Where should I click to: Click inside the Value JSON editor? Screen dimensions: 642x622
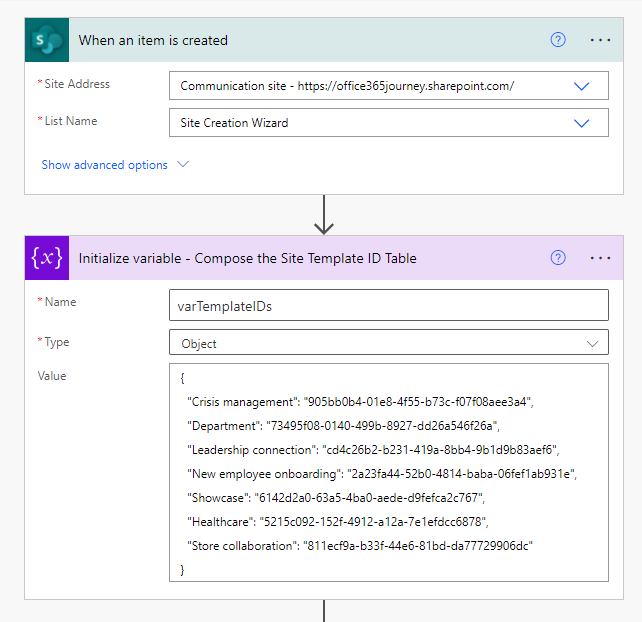click(x=389, y=472)
